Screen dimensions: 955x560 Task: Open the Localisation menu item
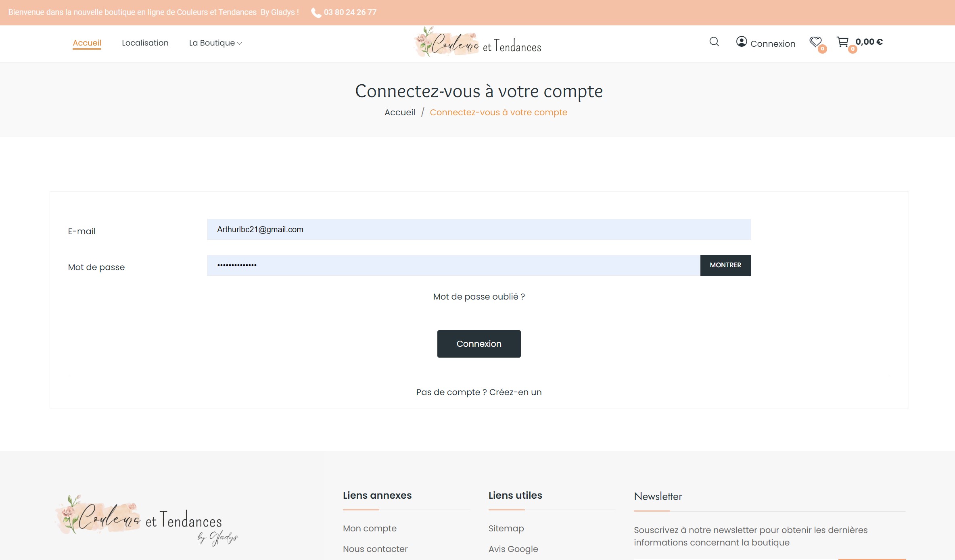pyautogui.click(x=145, y=43)
